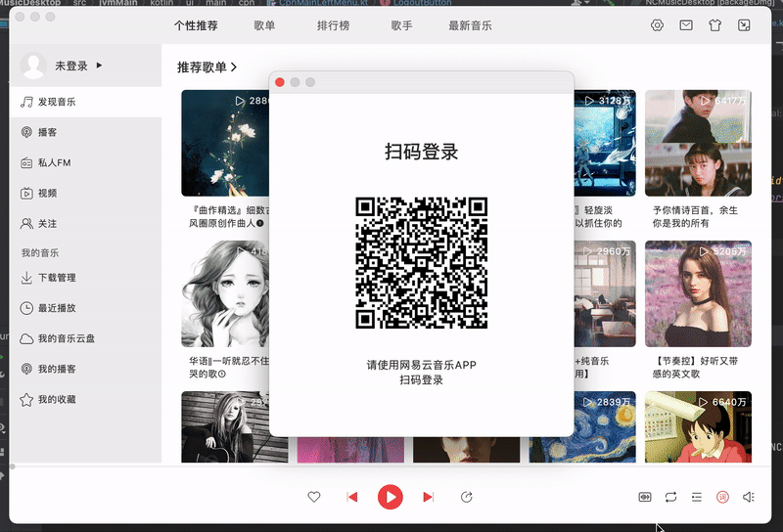The image size is (783, 532).
Task: Start playback with the red play button
Action: [x=390, y=497]
